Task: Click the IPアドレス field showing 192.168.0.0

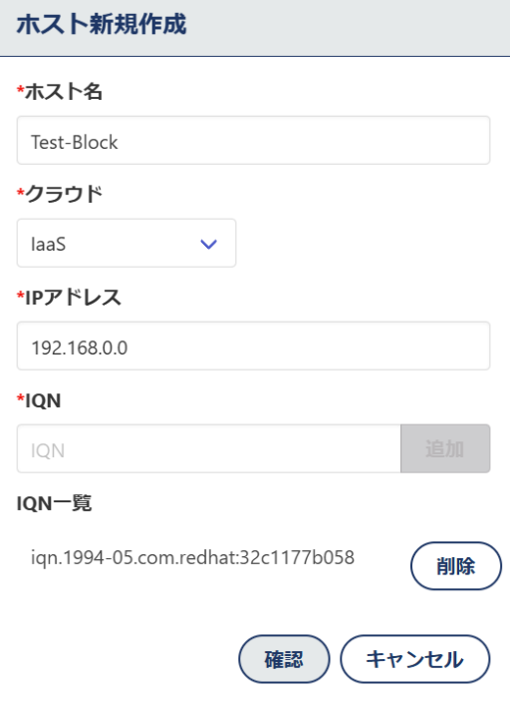Action: click(x=253, y=346)
